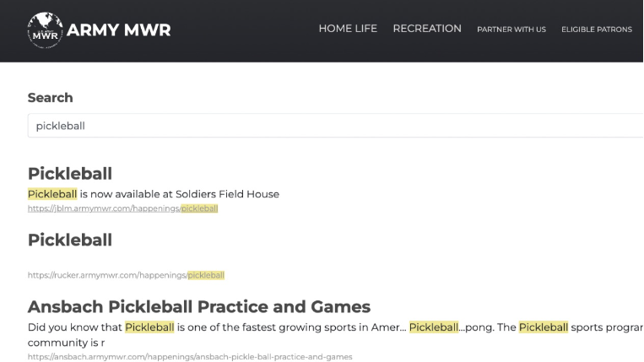Click the Army MWR globe logo icon
This screenshot has width=644, height=362.
[x=44, y=30]
